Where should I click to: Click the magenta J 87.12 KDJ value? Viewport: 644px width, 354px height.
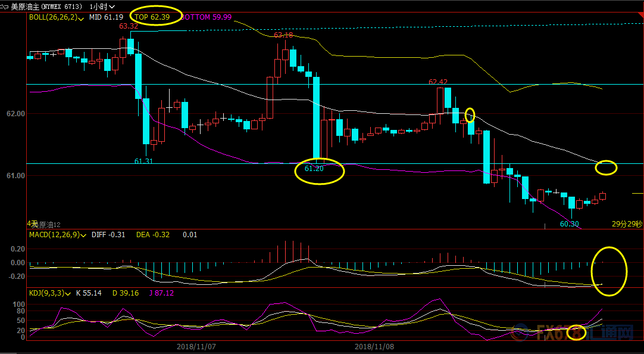click(162, 293)
